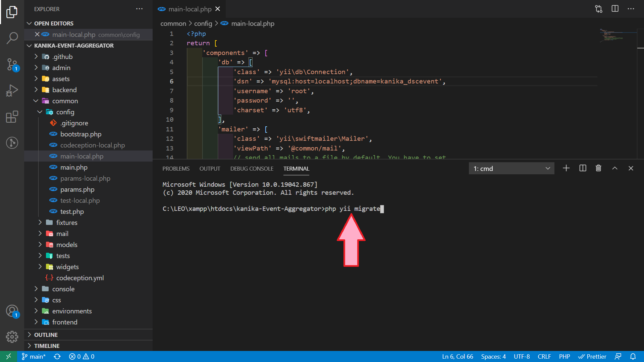The image size is (644, 362).
Task: Click the 'common' breadcrumb
Action: (x=173, y=23)
